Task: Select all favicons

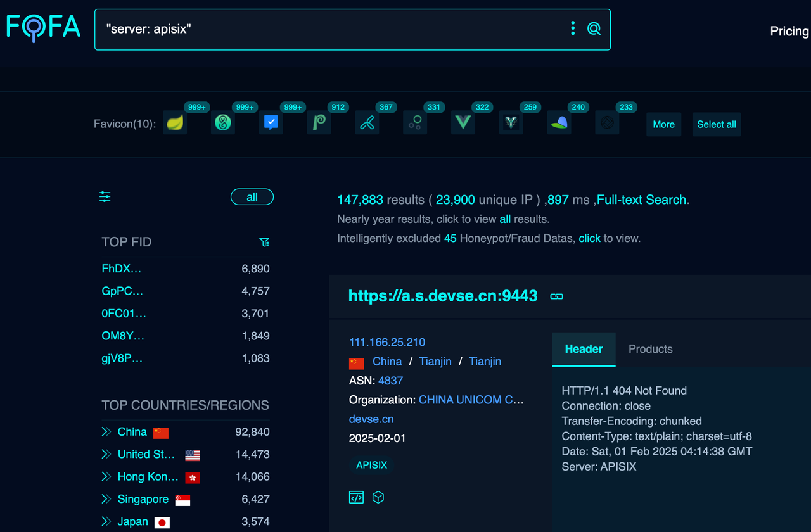Action: [x=717, y=124]
